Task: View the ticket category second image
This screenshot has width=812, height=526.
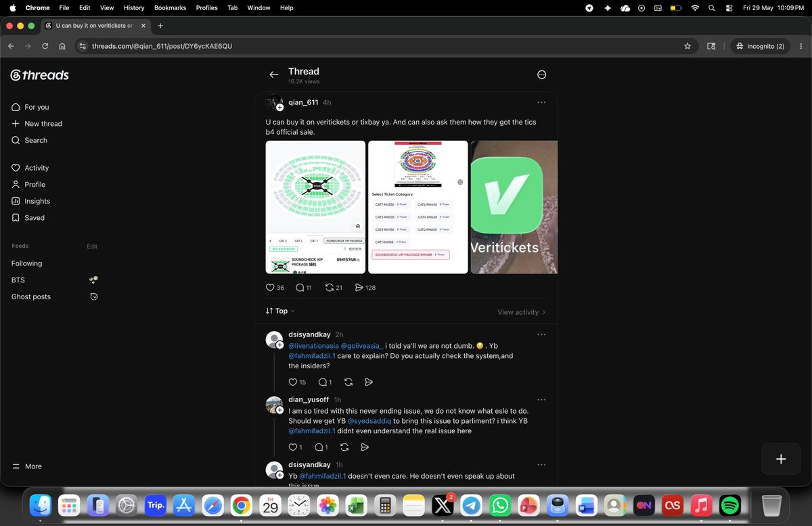Action: [x=418, y=207]
